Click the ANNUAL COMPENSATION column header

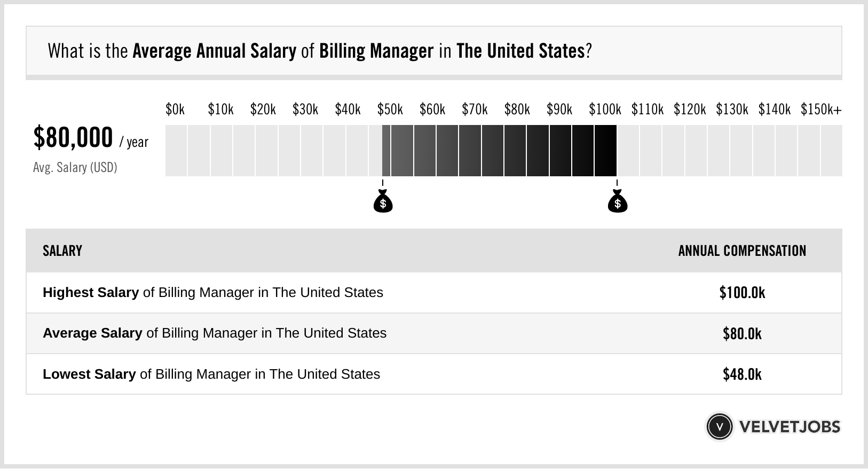click(742, 251)
